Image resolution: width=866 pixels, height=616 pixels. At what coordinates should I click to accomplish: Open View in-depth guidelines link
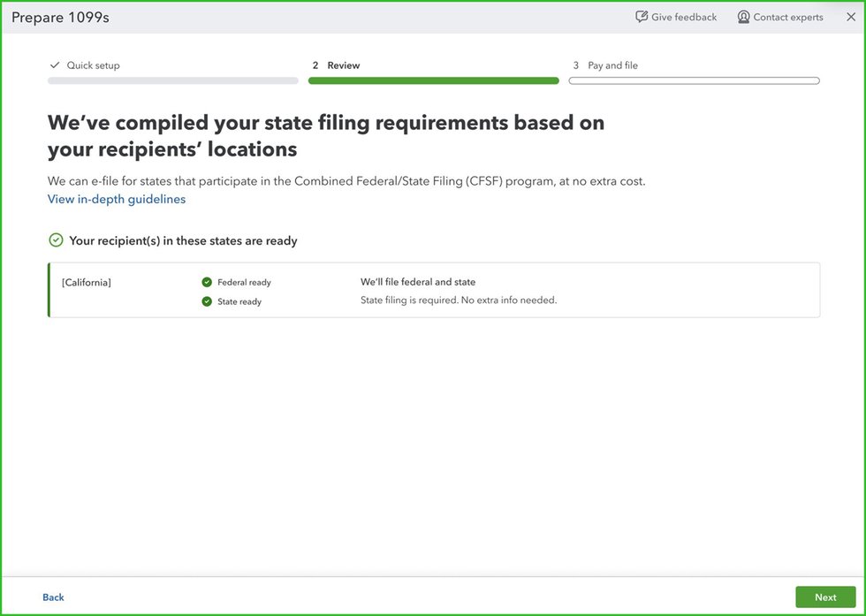click(x=117, y=199)
